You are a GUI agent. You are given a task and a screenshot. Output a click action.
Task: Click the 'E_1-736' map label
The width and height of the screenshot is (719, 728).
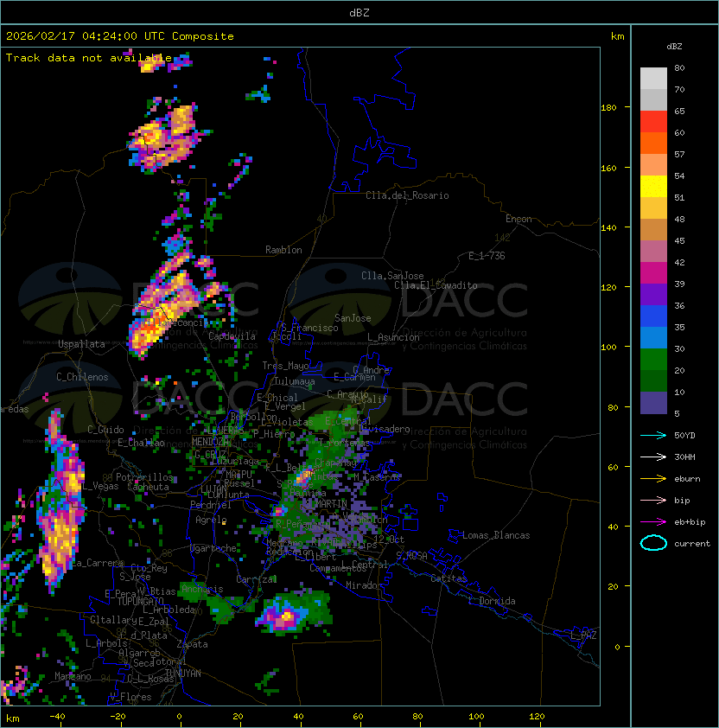click(x=487, y=256)
